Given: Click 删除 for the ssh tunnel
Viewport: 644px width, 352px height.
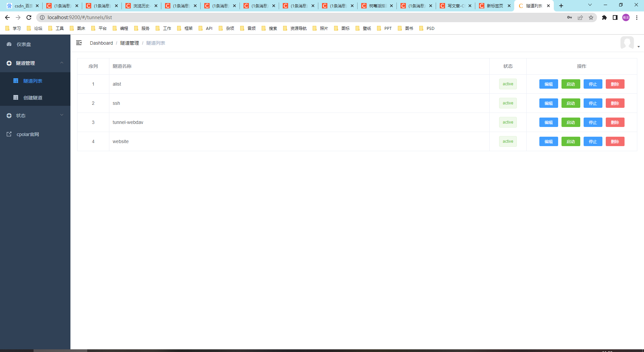Looking at the screenshot, I should (615, 103).
